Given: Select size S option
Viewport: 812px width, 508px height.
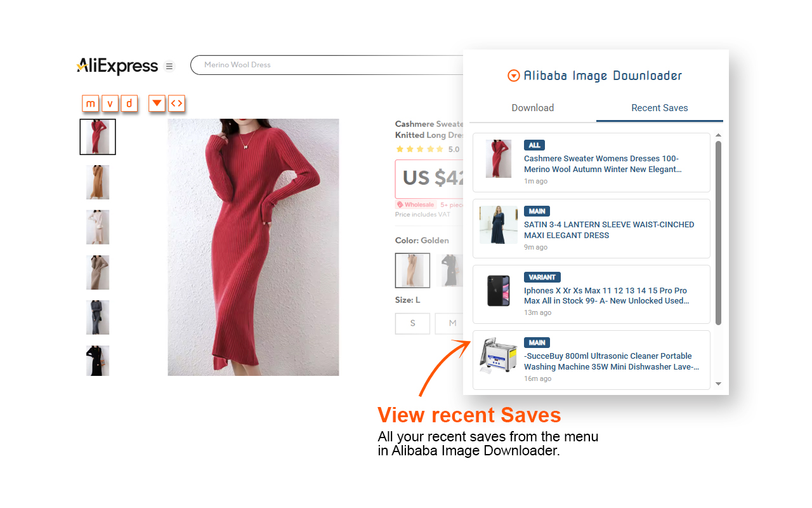Looking at the screenshot, I should 412,323.
